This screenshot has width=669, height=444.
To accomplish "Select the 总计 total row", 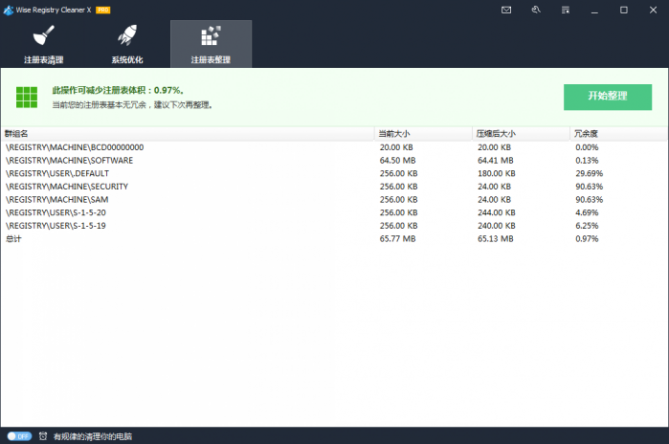I will coord(334,238).
